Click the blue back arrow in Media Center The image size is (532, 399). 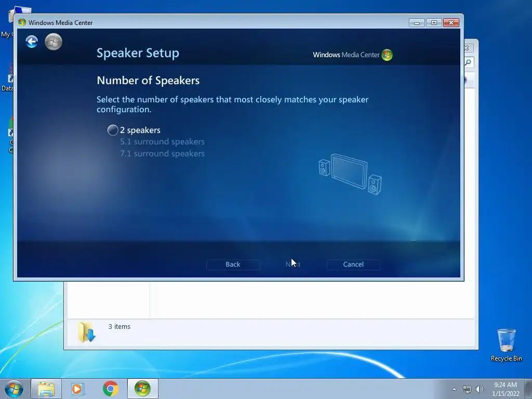pyautogui.click(x=32, y=42)
